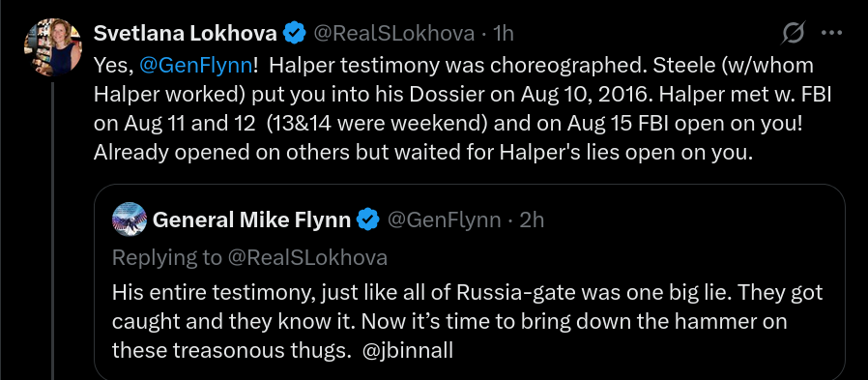Viewport: 868px width, 380px height.
Task: Click the 2h timestamp on quoted post
Action: click(x=532, y=219)
